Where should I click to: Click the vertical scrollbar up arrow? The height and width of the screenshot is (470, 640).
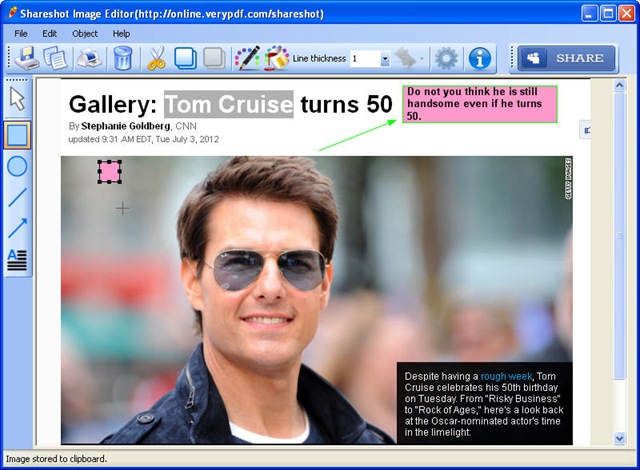[x=620, y=85]
